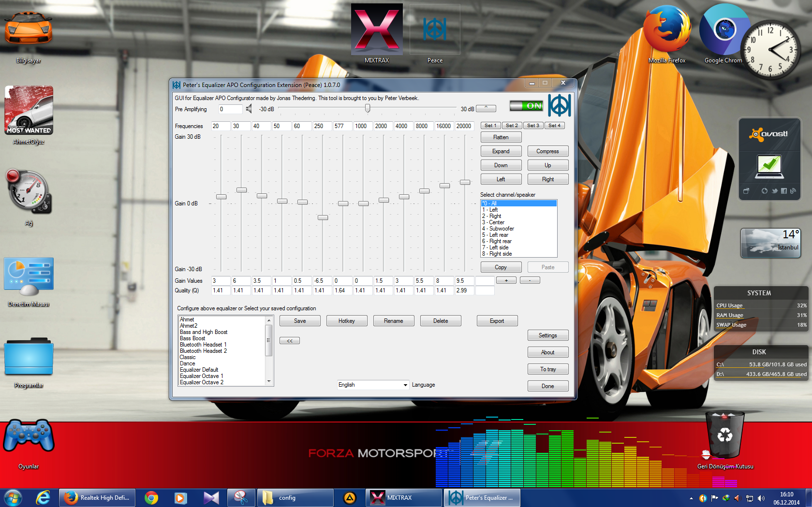This screenshot has width=812, height=507.
Task: Minimize Peace with To tray button
Action: point(548,369)
